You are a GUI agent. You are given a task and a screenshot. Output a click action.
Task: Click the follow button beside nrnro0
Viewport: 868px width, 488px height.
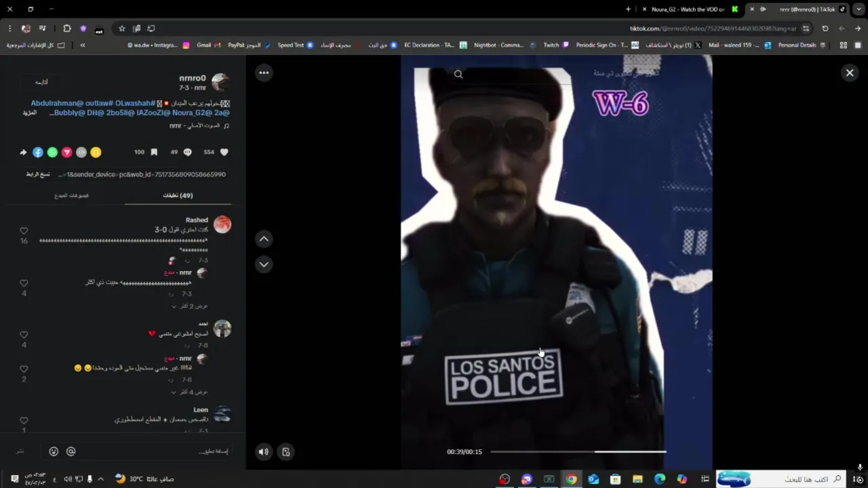[x=41, y=82]
